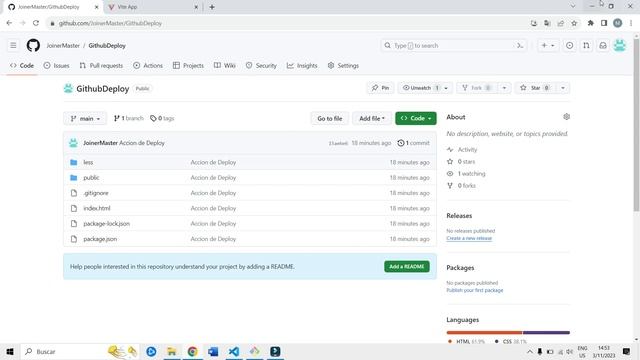Share this page using the address bar share icon
Screen dimensions: 640x360
(561, 23)
